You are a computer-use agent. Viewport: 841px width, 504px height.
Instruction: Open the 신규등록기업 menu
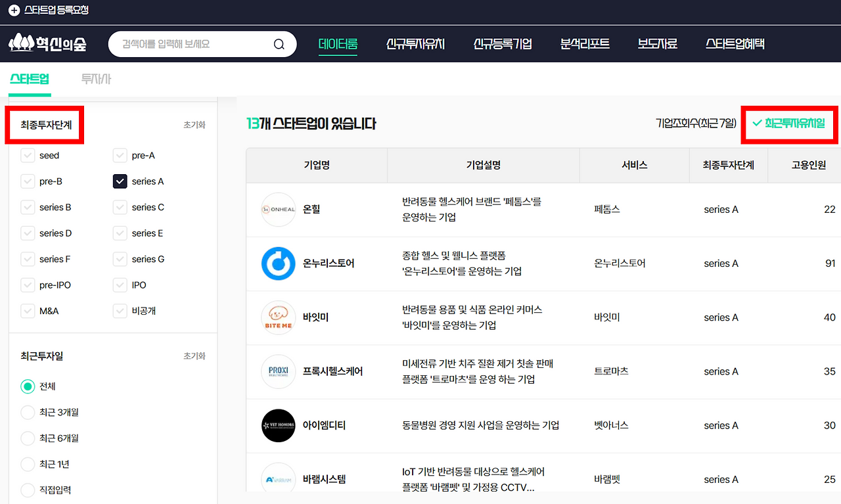[503, 44]
